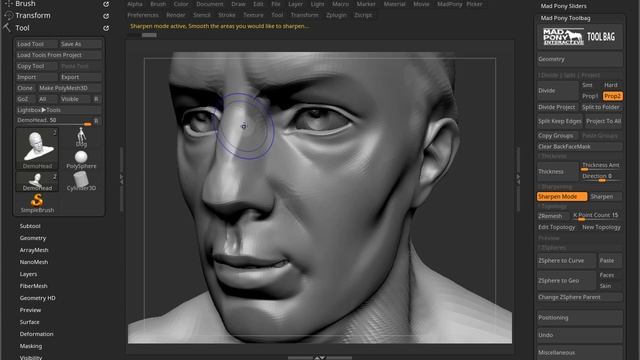Click the right tray divider arrows
This screenshot has width=640, height=360.
(518, 178)
